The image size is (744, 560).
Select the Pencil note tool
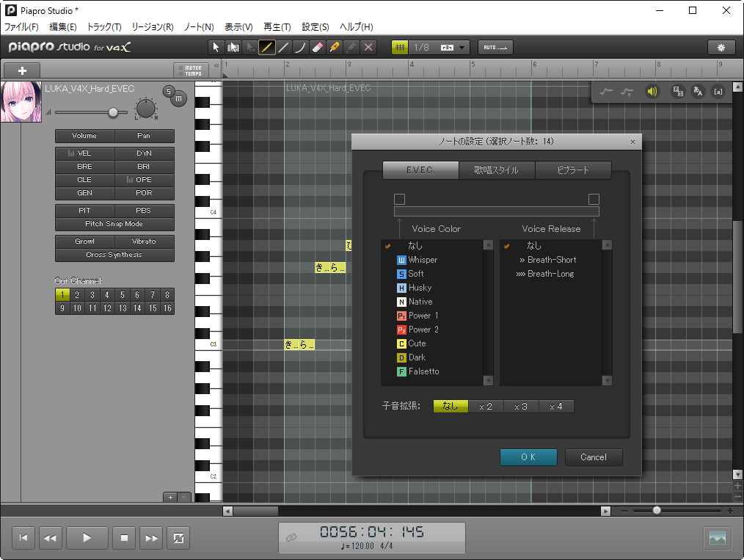coord(266,48)
